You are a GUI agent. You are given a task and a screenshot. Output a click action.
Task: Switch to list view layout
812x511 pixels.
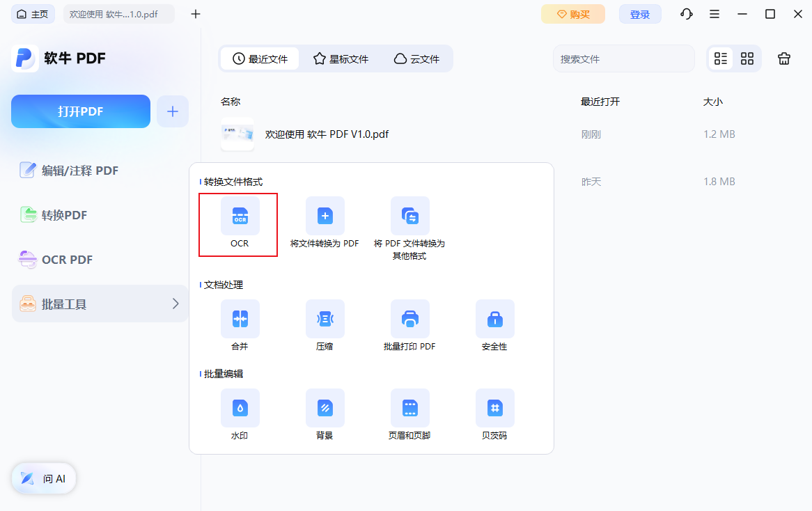pos(720,58)
